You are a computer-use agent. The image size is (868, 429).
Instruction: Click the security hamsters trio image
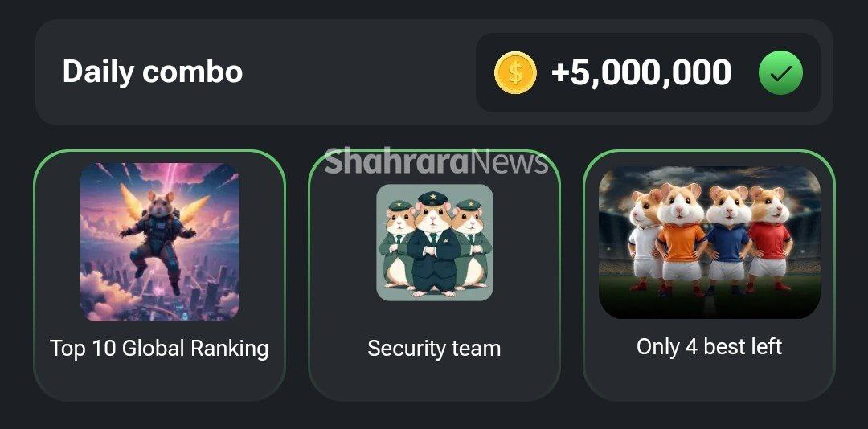pos(435,243)
